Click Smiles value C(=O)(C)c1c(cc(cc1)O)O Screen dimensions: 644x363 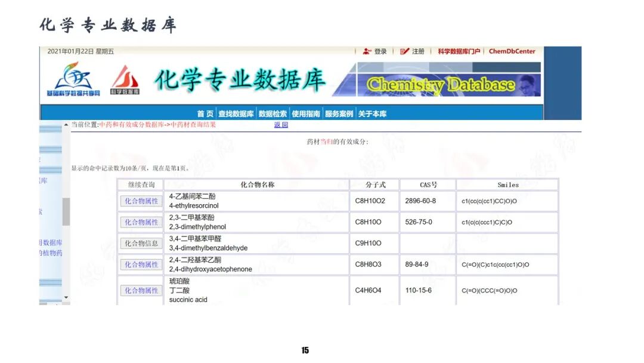496,264
